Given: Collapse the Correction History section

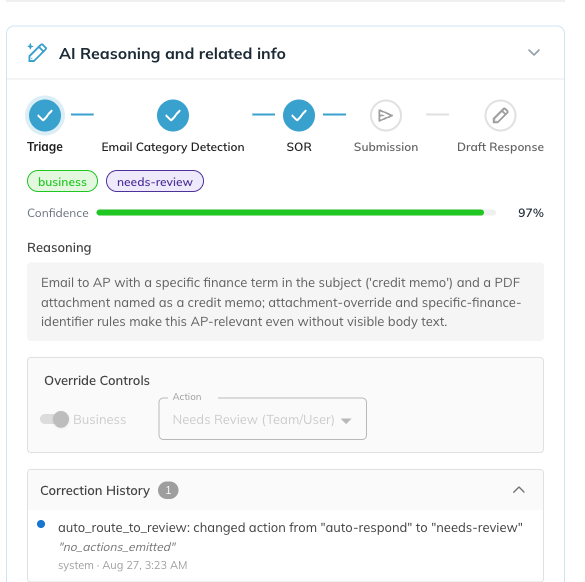Looking at the screenshot, I should 519,490.
